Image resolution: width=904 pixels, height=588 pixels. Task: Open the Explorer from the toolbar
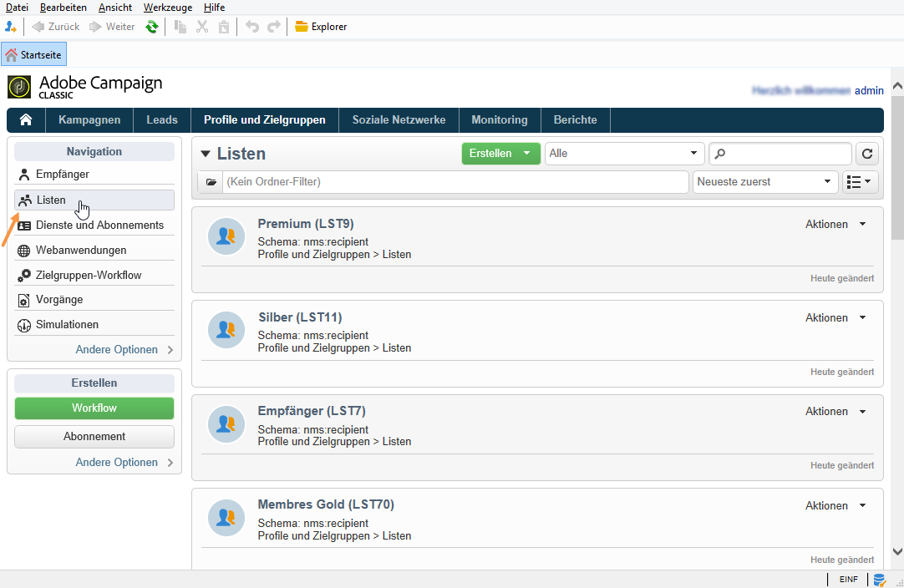(321, 27)
